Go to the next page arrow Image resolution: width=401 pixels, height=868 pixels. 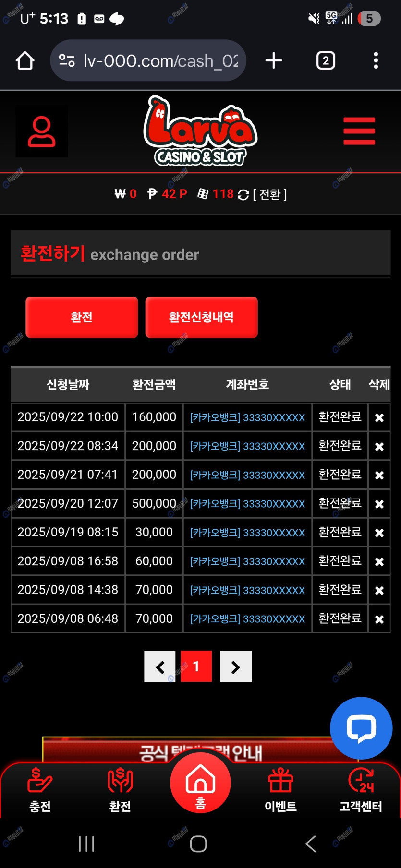236,666
